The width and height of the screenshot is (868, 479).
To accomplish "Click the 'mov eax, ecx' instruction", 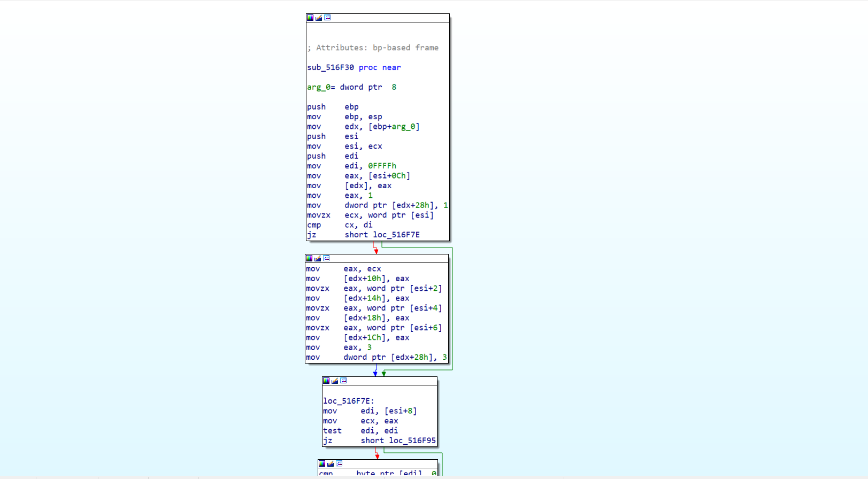I will coord(343,269).
